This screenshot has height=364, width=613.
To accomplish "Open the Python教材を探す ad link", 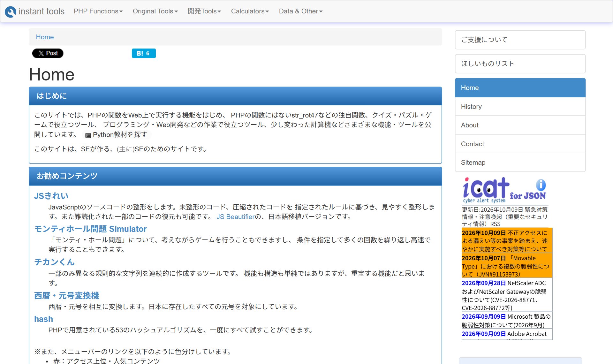I will coord(116,135).
